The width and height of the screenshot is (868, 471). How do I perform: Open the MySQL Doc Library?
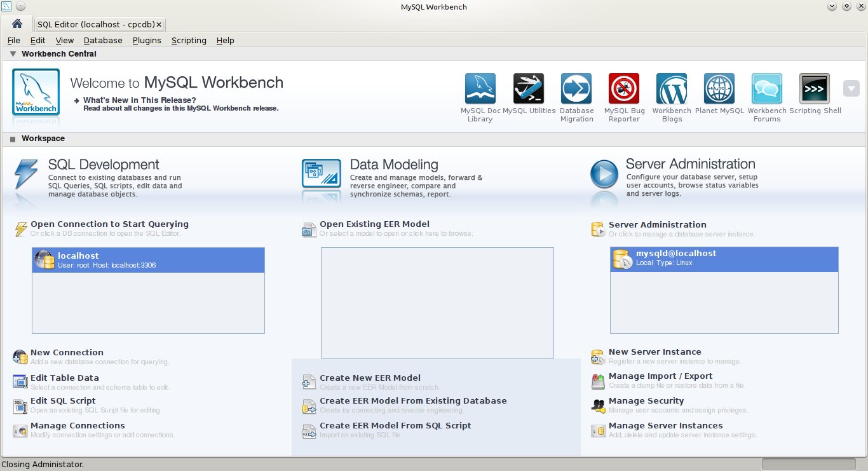pos(480,88)
